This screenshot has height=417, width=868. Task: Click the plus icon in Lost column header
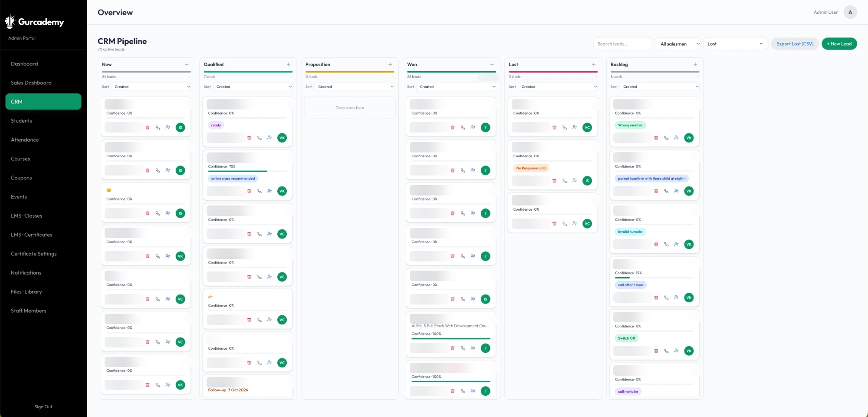click(593, 64)
